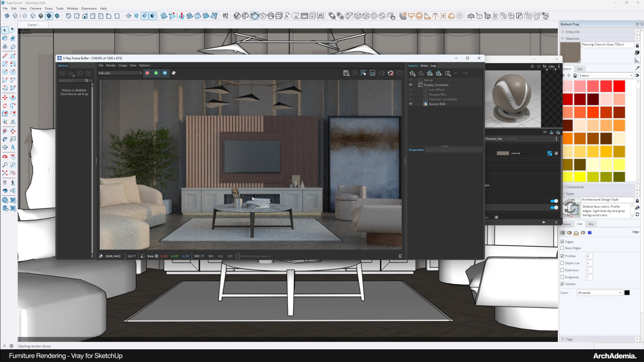Click the Scene 1 tab
This screenshot has width=644, height=362.
(33, 25)
